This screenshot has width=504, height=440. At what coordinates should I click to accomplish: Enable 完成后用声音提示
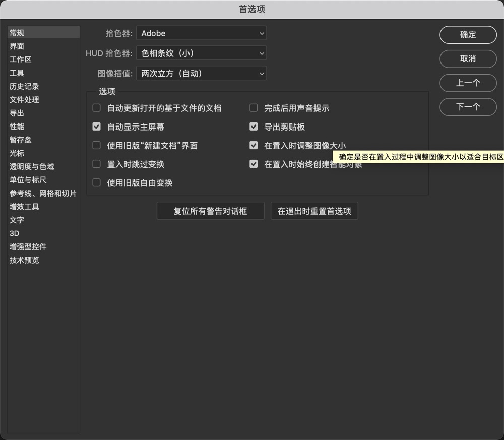(254, 107)
